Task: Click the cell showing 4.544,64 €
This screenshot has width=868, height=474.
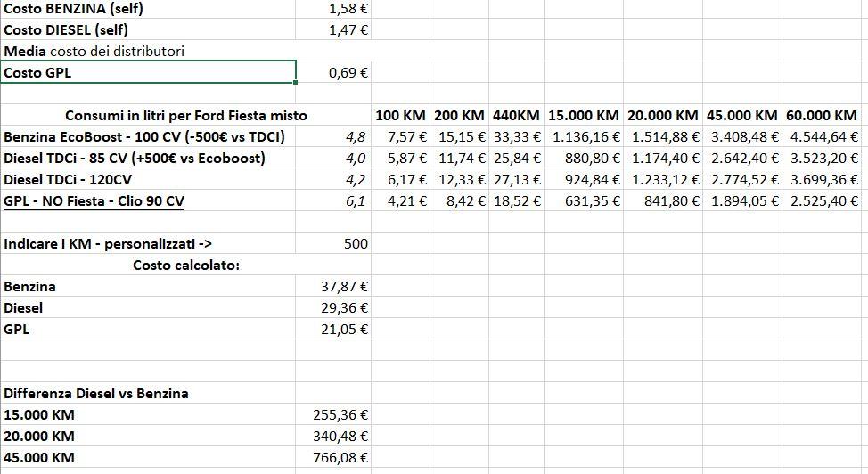Action: tap(821, 137)
